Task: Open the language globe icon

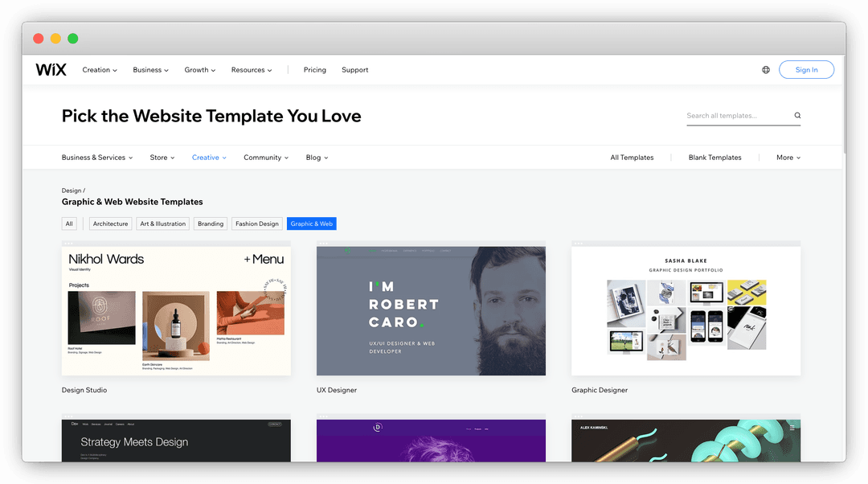Action: 766,70
